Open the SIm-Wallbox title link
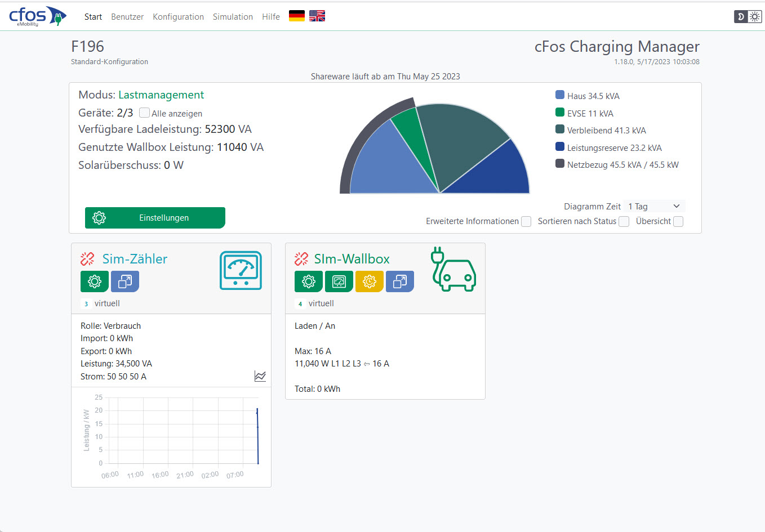The height and width of the screenshot is (532, 765). pos(352,259)
